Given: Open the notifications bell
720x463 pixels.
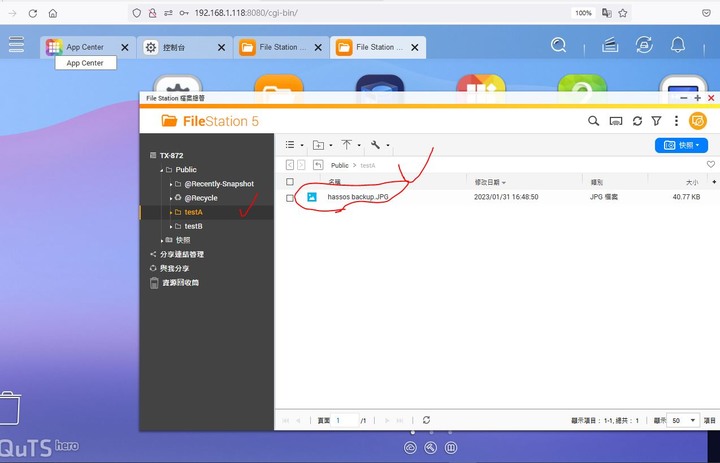Looking at the screenshot, I should [x=678, y=45].
